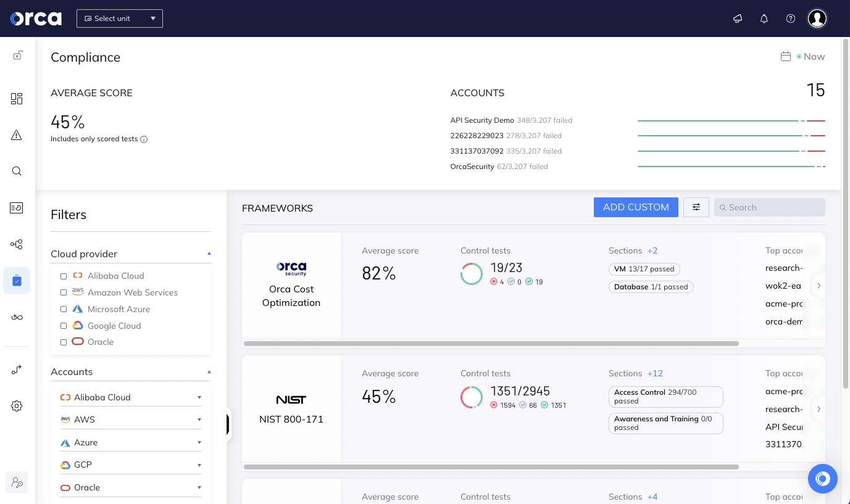850x504 pixels.
Task: Open the DevOps Shift Left icon
Action: click(x=16, y=317)
